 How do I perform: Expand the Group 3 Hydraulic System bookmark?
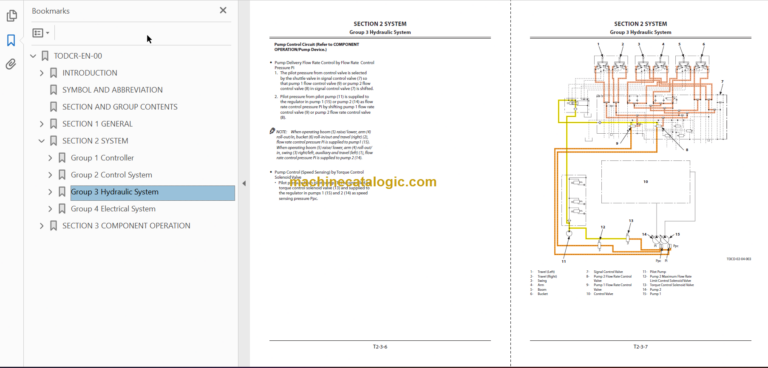coord(50,192)
